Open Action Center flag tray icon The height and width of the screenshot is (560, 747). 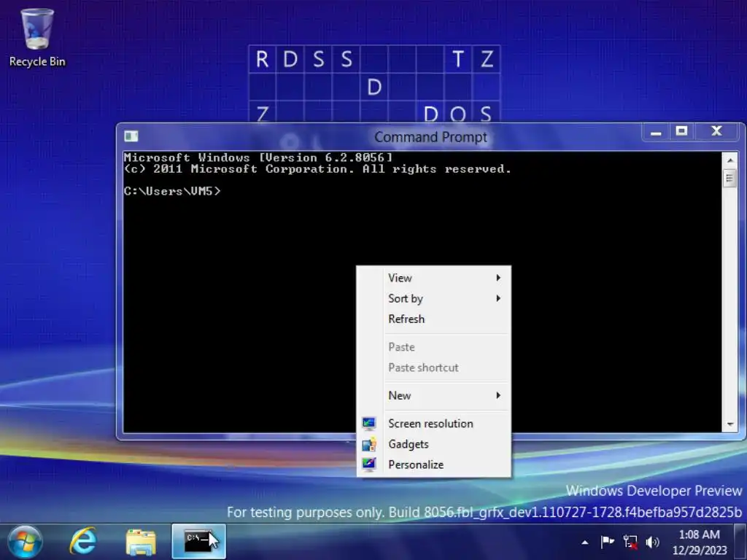[608, 542]
